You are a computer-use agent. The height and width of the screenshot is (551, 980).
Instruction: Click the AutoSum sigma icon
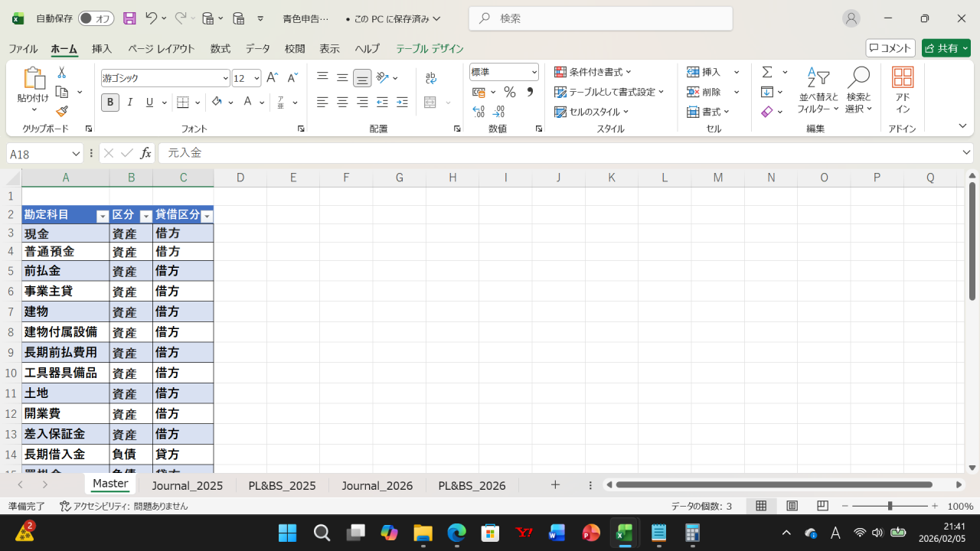pos(767,72)
